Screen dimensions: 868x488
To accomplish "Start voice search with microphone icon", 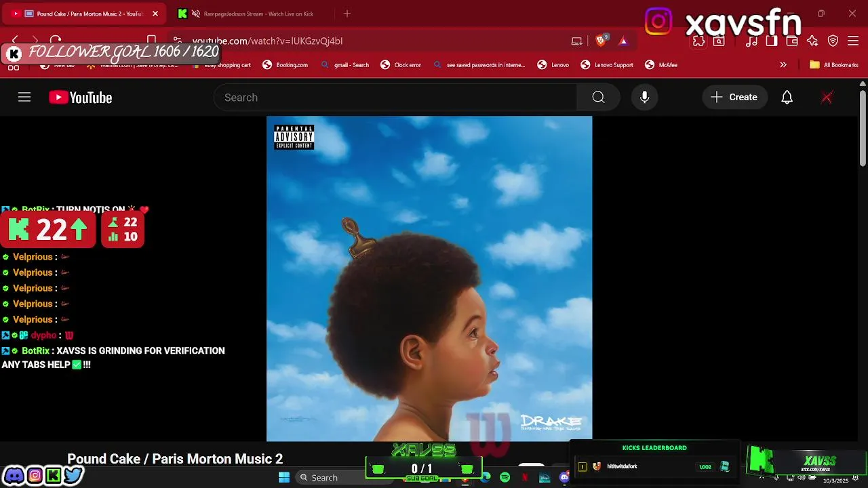I will pyautogui.click(x=645, y=98).
